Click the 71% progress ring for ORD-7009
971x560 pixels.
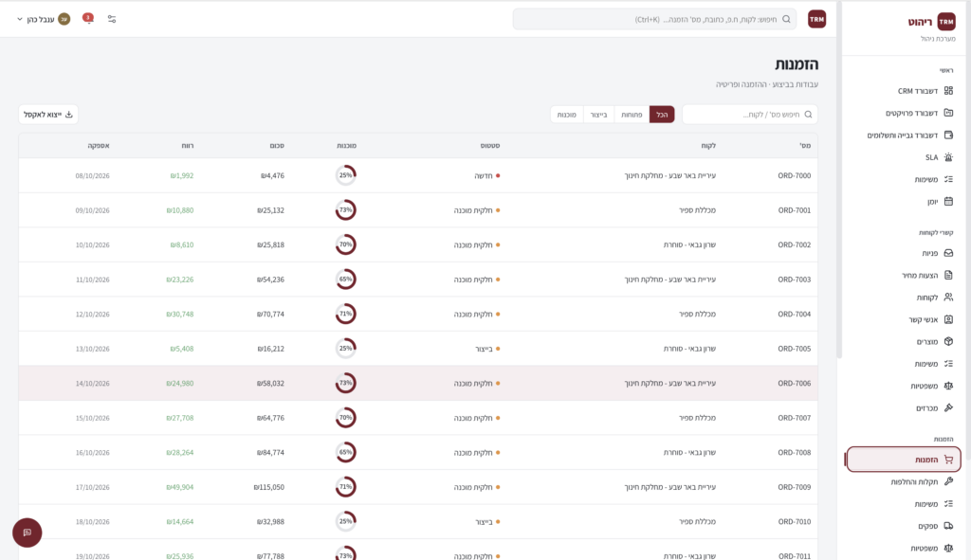coord(345,487)
